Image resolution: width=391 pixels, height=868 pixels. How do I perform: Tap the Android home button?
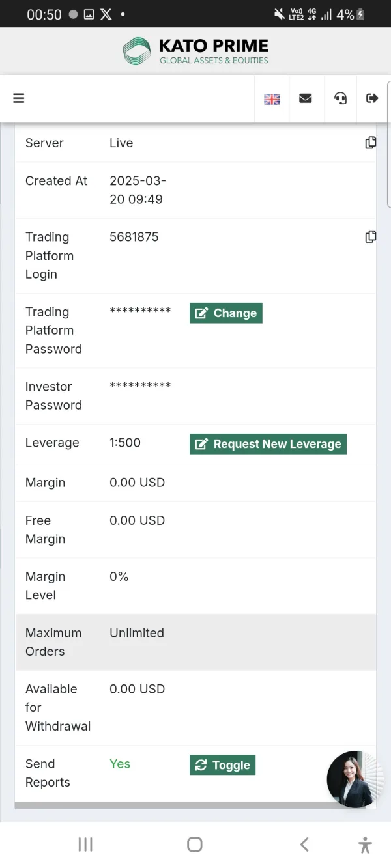coord(195,845)
